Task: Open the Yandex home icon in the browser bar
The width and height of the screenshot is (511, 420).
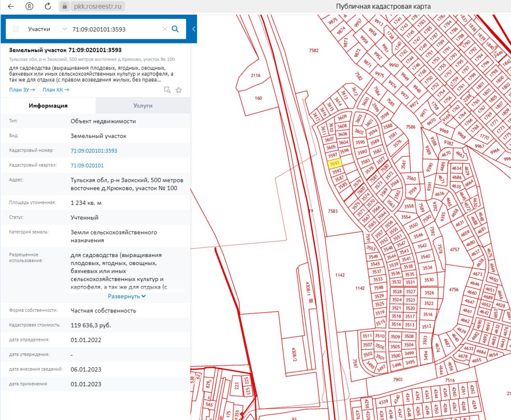Action: coord(29,6)
